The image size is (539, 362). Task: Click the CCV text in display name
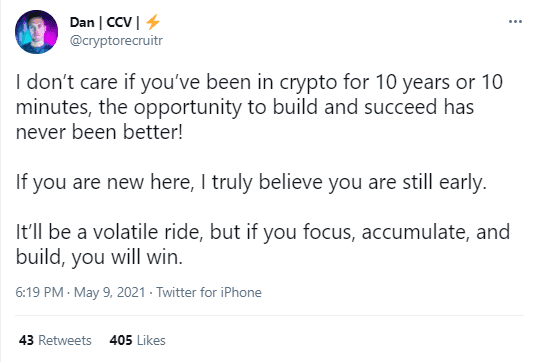[119, 22]
